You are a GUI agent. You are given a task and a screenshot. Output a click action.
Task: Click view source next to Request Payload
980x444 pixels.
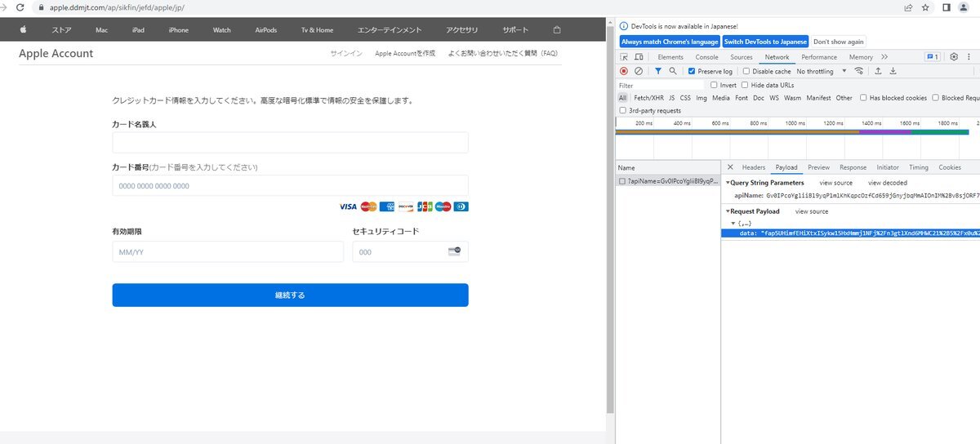pos(812,211)
